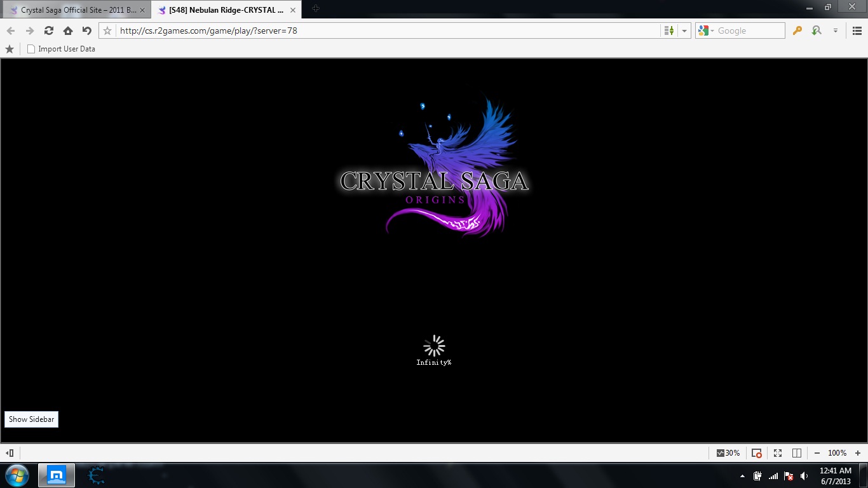Click the screen capture icon in status bar
The width and height of the screenshot is (868, 488).
tap(756, 453)
